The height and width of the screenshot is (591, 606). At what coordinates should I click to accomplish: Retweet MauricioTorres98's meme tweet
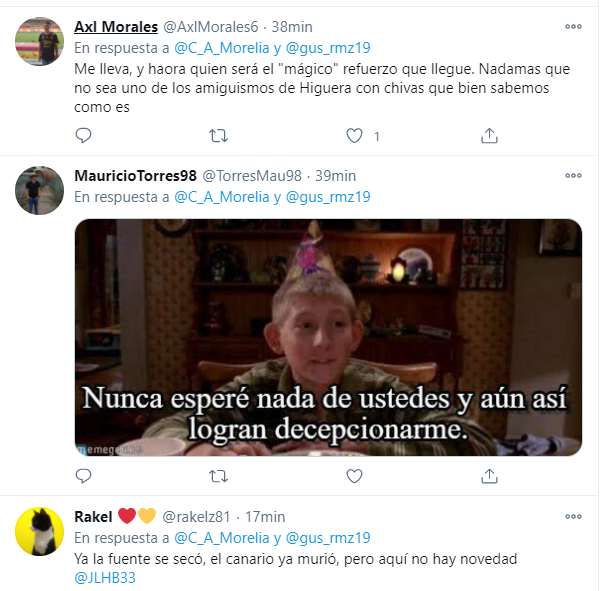[x=218, y=476]
